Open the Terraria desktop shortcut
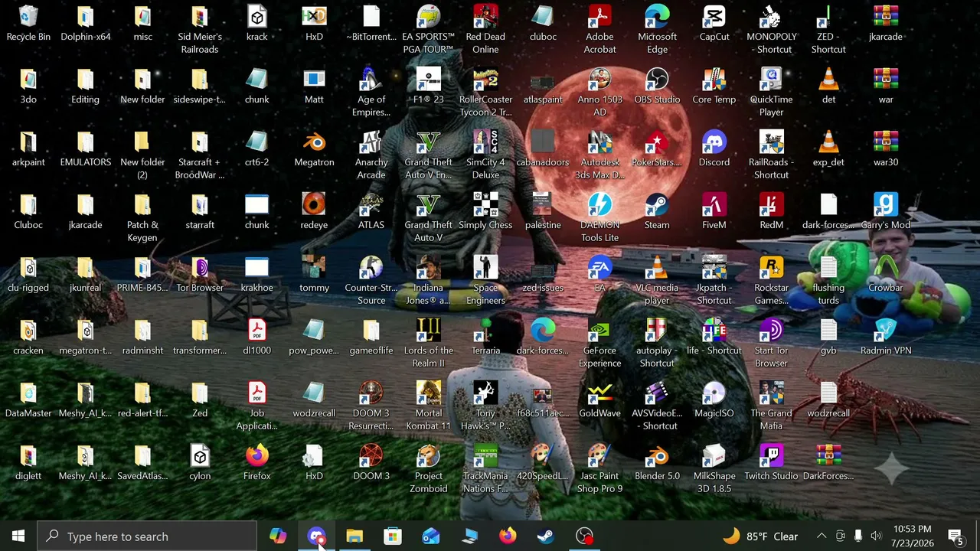 (x=485, y=337)
